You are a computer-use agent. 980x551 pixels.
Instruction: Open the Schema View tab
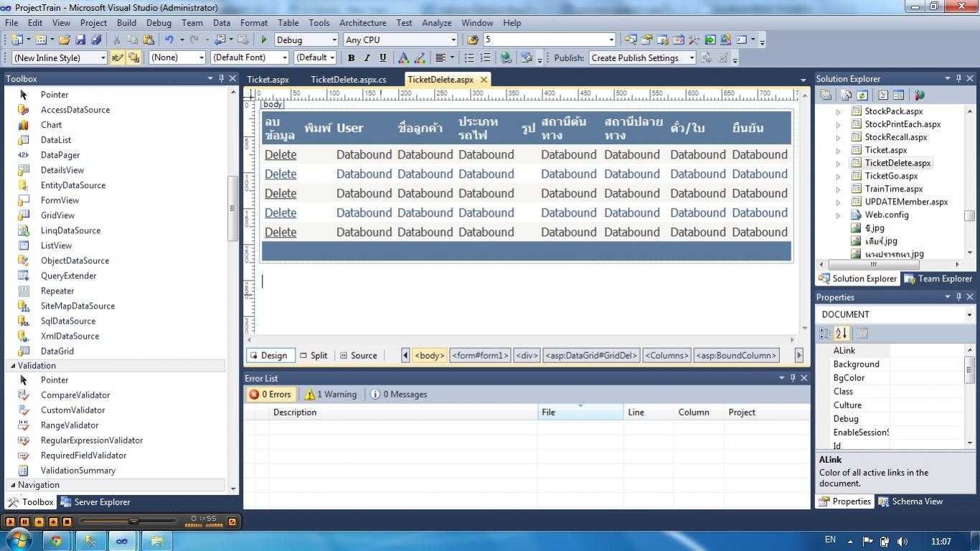pos(910,501)
